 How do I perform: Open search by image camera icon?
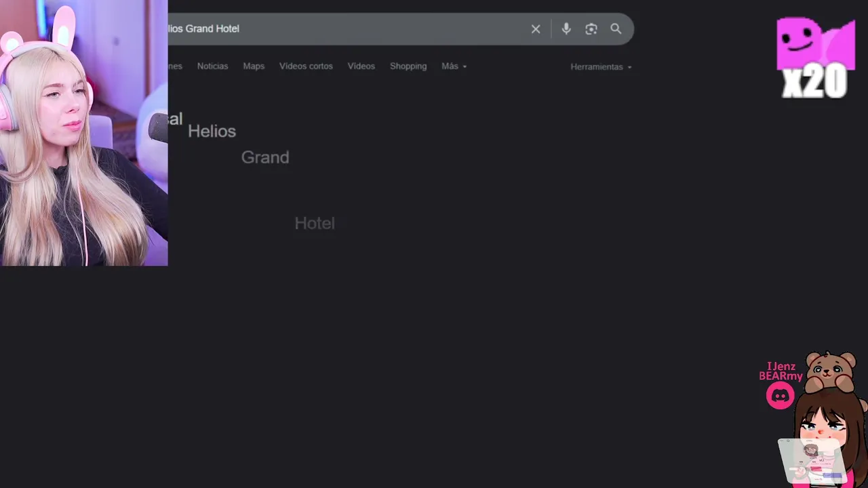click(x=591, y=28)
